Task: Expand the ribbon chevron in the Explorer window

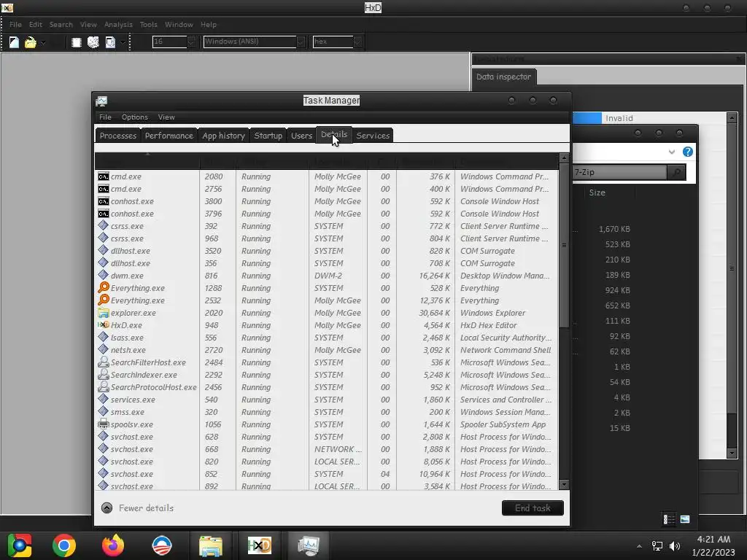Action: point(672,152)
